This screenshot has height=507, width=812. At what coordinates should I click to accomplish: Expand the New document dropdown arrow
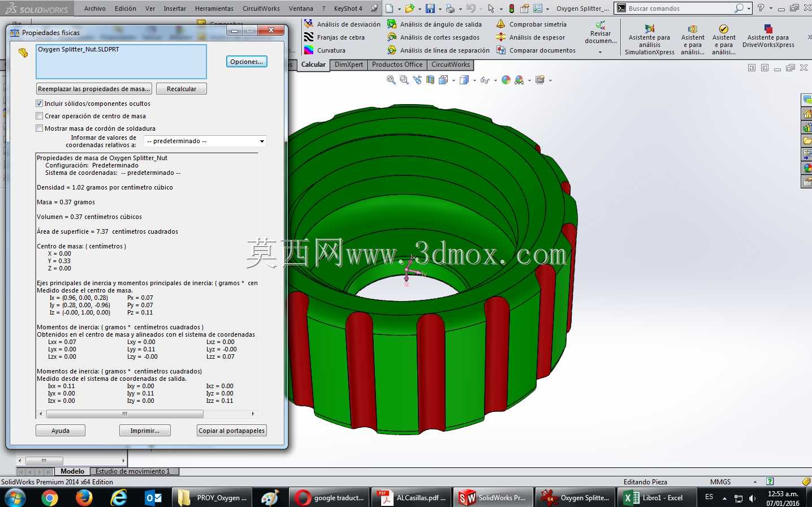(399, 9)
